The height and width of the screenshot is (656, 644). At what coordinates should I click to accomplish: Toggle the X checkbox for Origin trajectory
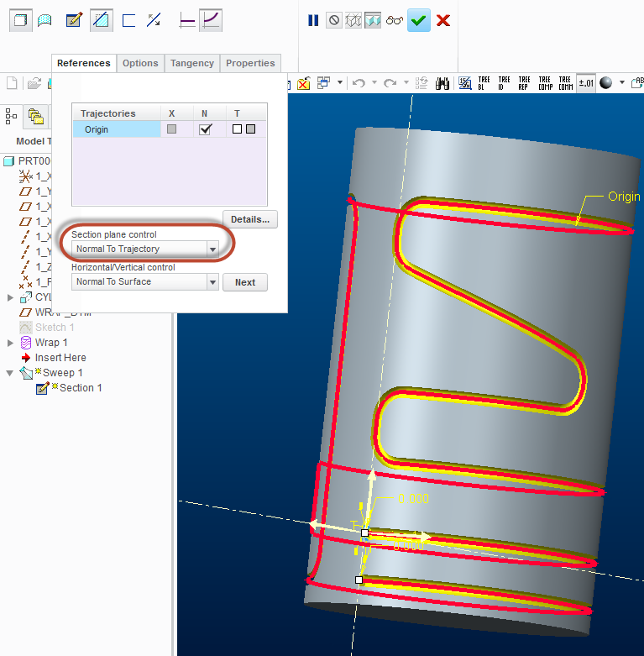[171, 129]
